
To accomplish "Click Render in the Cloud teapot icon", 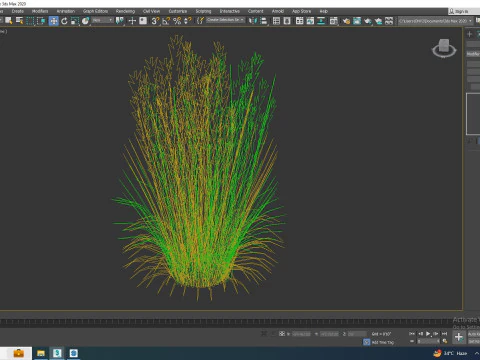I will (x=378, y=21).
